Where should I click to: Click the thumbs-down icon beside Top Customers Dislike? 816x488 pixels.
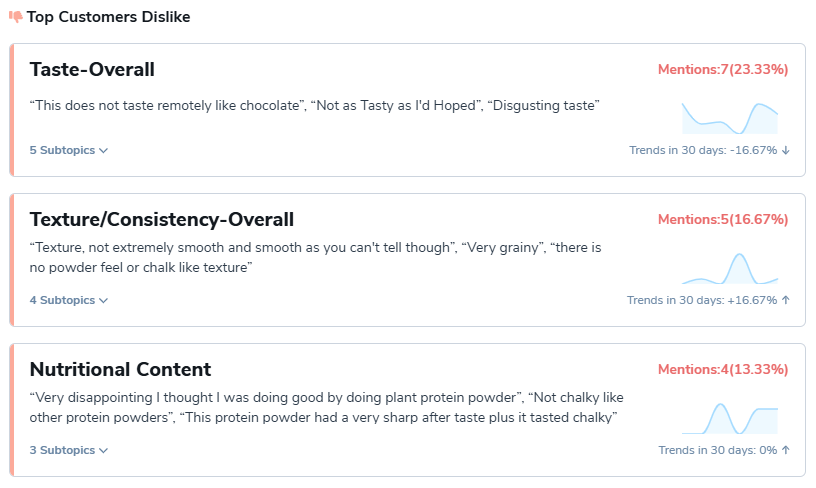tap(16, 17)
